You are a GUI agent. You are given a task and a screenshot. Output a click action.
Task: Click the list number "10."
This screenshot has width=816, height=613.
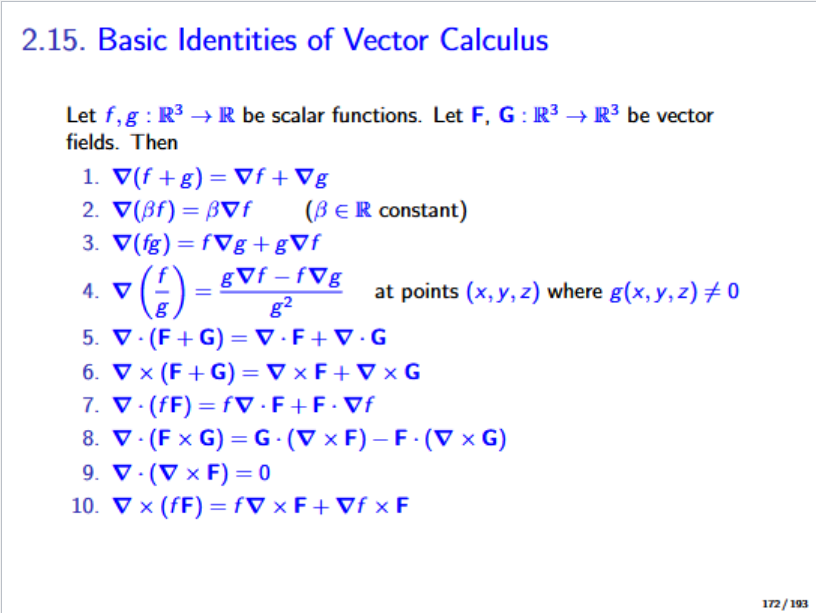(x=85, y=504)
